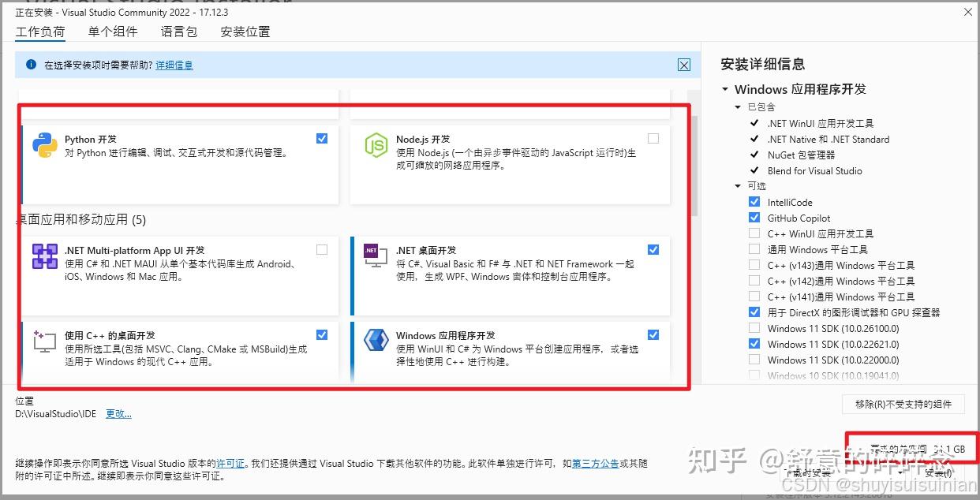The image size is (980, 500).
Task: Enable 通用 Windows 平台工具 component
Action: [755, 249]
